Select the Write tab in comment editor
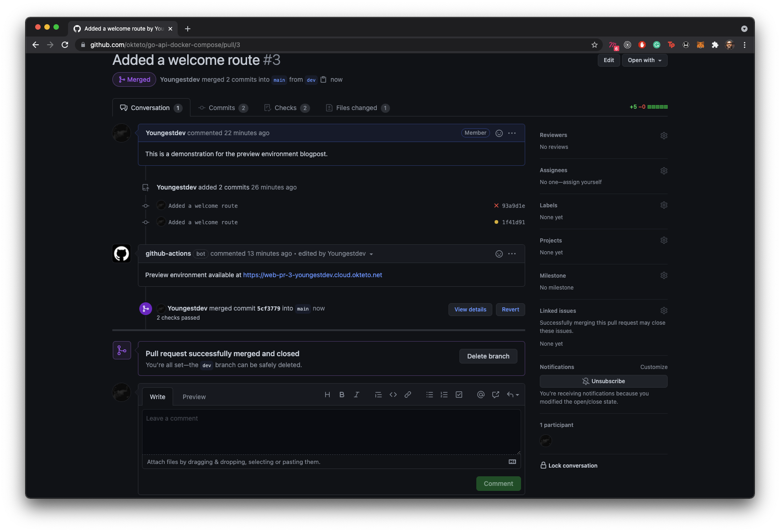Screen dimensions: 780x532 (x=158, y=397)
